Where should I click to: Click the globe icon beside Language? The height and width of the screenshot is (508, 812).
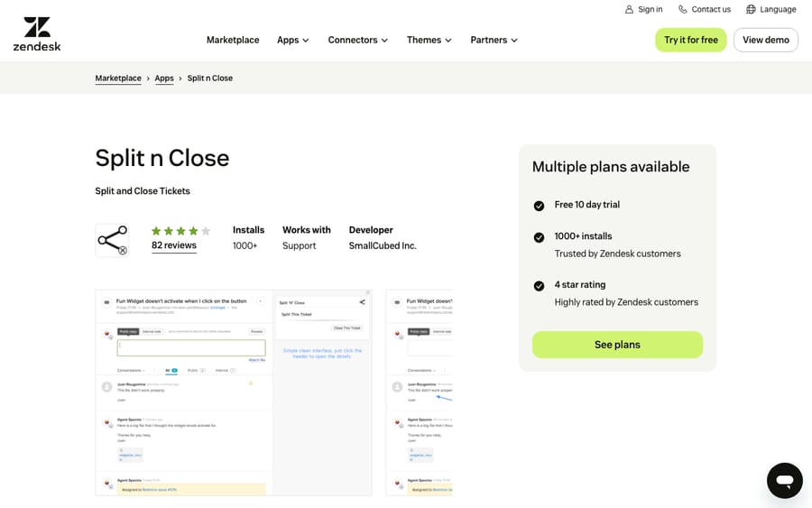pos(751,9)
